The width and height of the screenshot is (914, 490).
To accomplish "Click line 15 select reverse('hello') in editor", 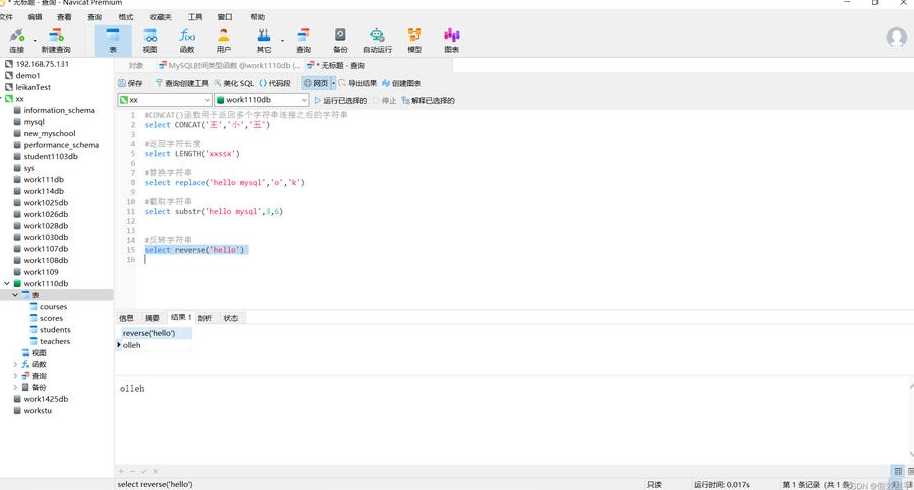I will click(x=196, y=250).
